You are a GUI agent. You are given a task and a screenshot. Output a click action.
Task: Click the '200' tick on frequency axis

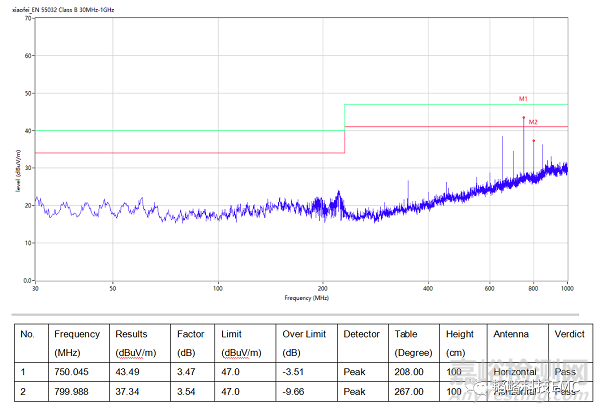tap(323, 289)
